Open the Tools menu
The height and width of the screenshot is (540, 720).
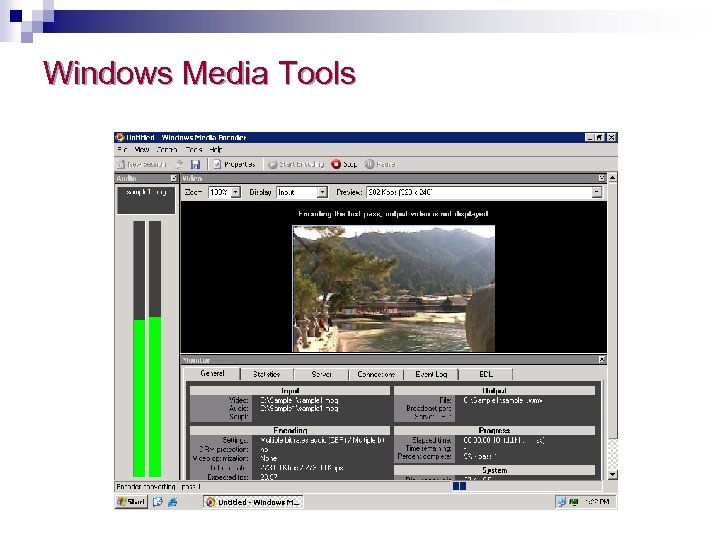coord(193,150)
